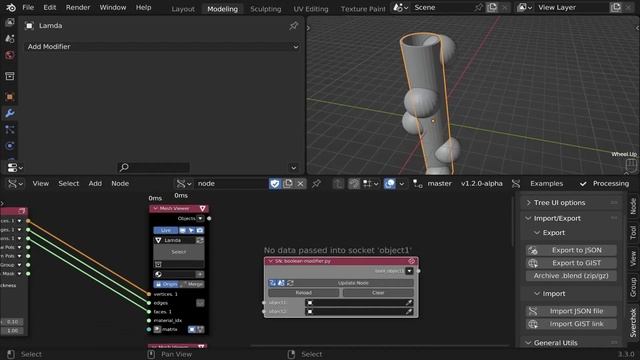Toggle render camera icon in Mesh Viewer node
Viewport: 640px width, 360px height.
[200, 230]
